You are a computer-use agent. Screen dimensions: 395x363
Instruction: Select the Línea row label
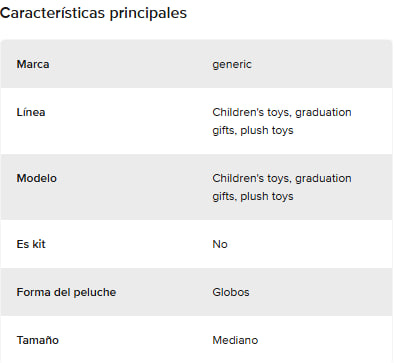(31, 112)
